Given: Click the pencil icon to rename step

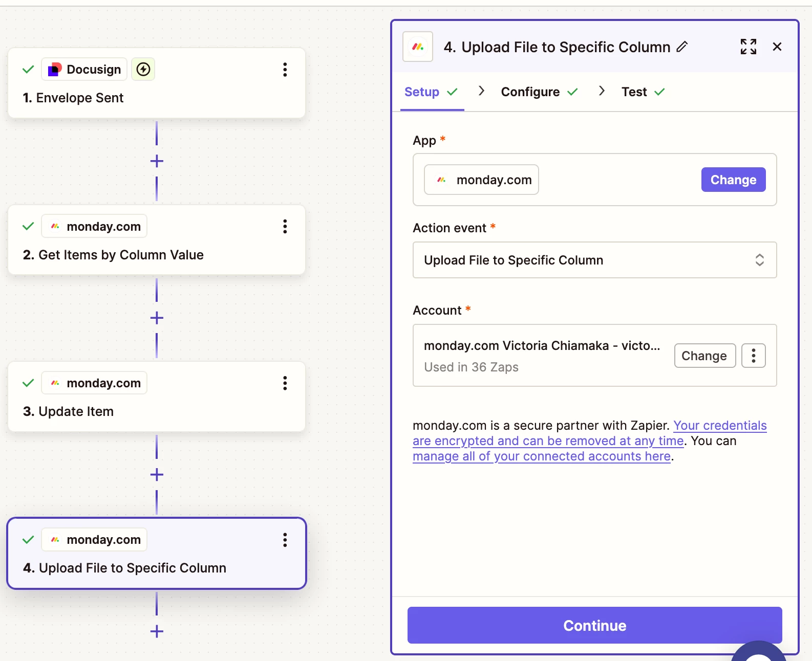Looking at the screenshot, I should (682, 47).
